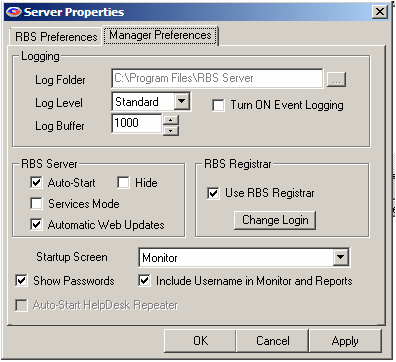Enable Turn ON Event Logging checkbox
Image resolution: width=396 pixels, height=362 pixels.
point(218,105)
